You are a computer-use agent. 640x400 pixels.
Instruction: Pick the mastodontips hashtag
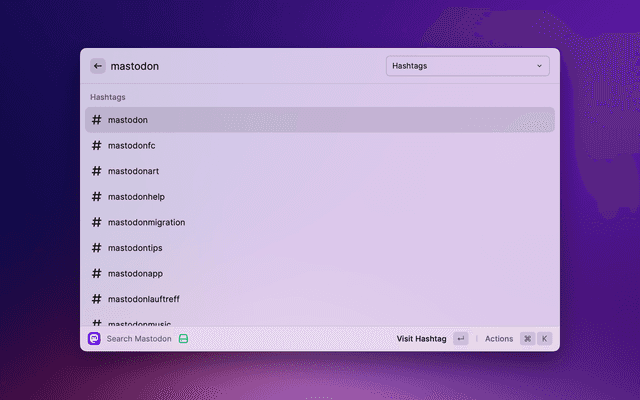[320, 248]
